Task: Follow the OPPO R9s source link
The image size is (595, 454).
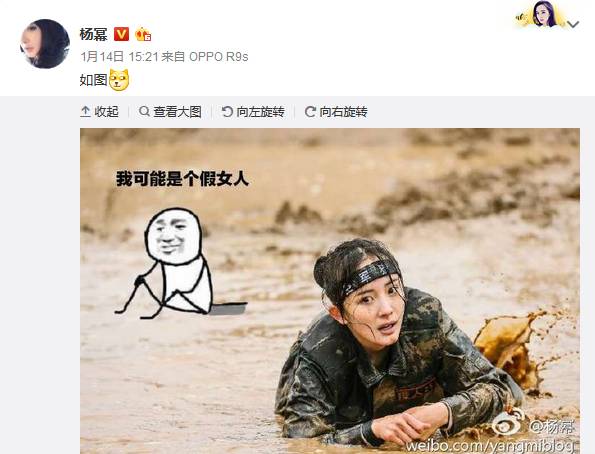Action: click(x=218, y=57)
